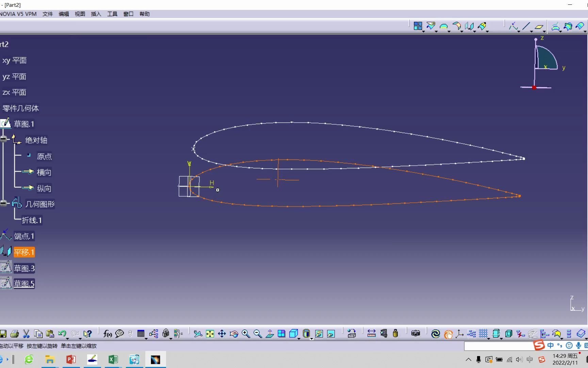Open the Formula f(x) editor
The height and width of the screenshot is (368, 588).
tap(108, 334)
